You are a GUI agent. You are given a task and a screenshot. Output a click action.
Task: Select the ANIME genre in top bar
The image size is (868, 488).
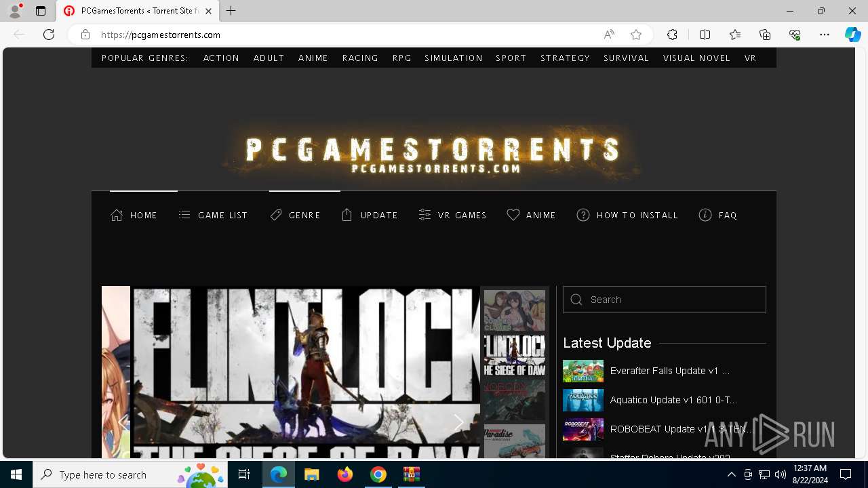(x=313, y=58)
